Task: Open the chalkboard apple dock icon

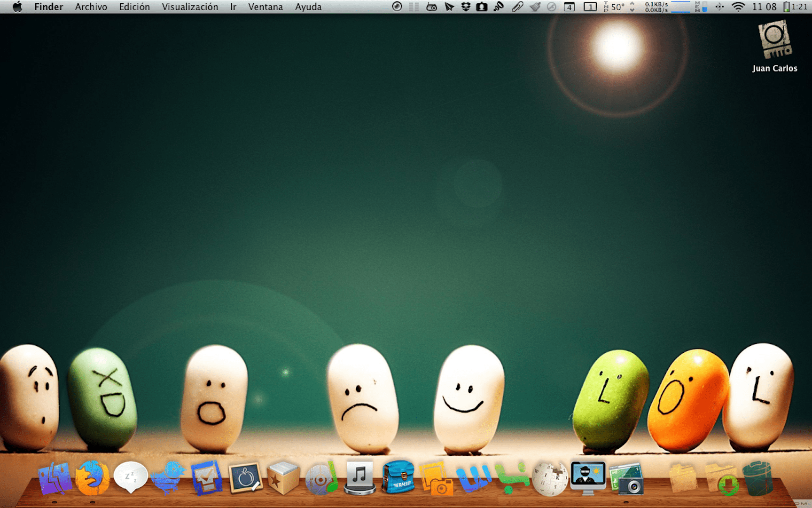Action: pyautogui.click(x=245, y=478)
